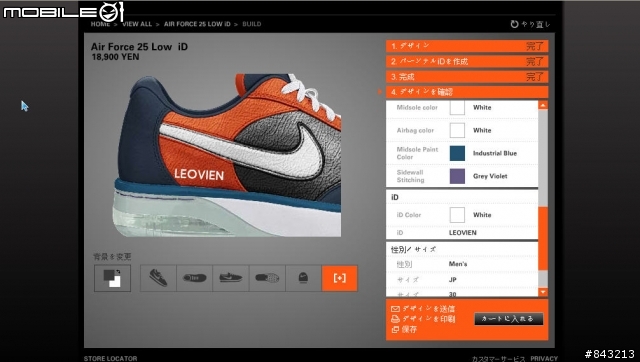Image resolution: width=640 pixels, height=362 pixels.
Task: Select the angled side shoe view thumbnail
Action: pyautogui.click(x=158, y=278)
